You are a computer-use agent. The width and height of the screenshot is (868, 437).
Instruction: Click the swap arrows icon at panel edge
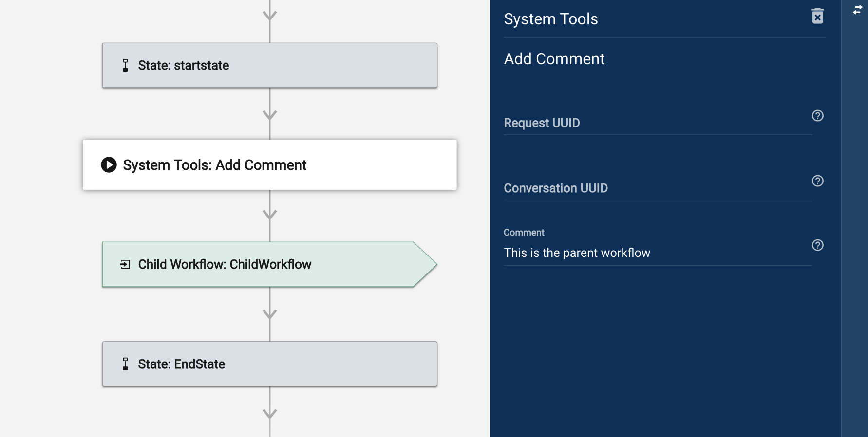click(858, 10)
